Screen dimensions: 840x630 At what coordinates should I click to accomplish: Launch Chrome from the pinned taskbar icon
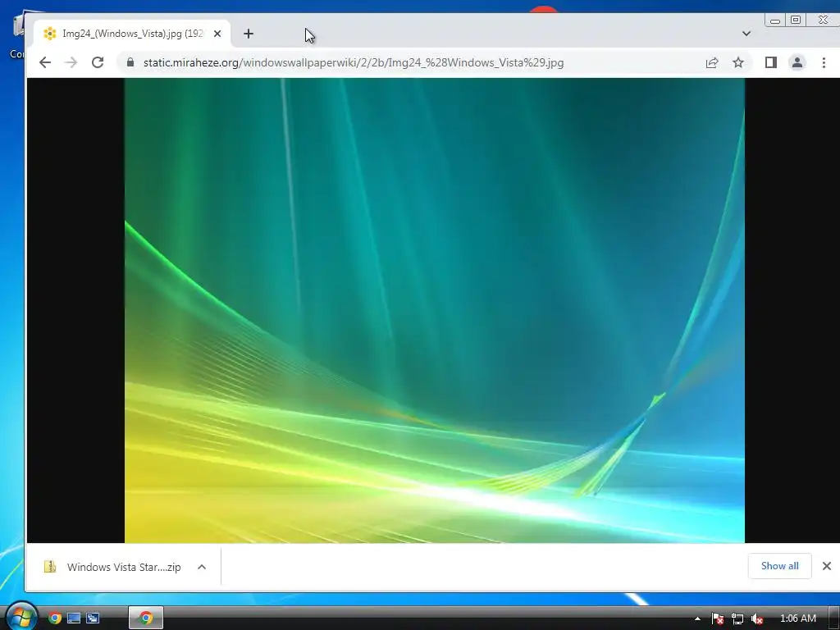coord(55,619)
